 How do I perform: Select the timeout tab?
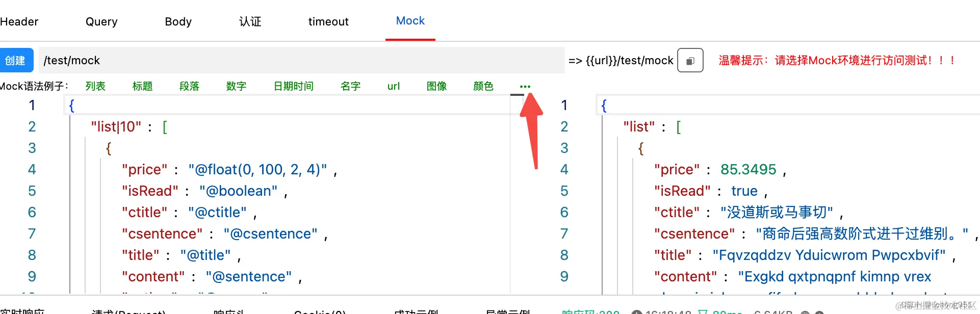pyautogui.click(x=328, y=21)
